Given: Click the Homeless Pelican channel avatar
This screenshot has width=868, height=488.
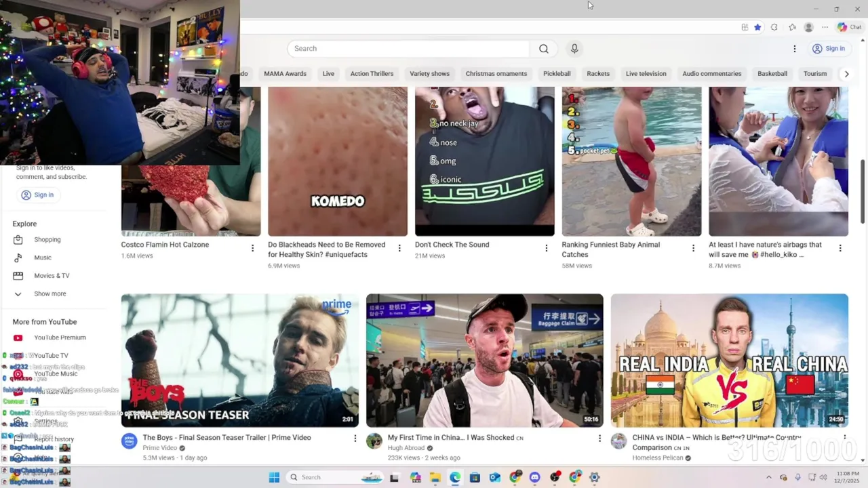Looking at the screenshot, I should (618, 441).
